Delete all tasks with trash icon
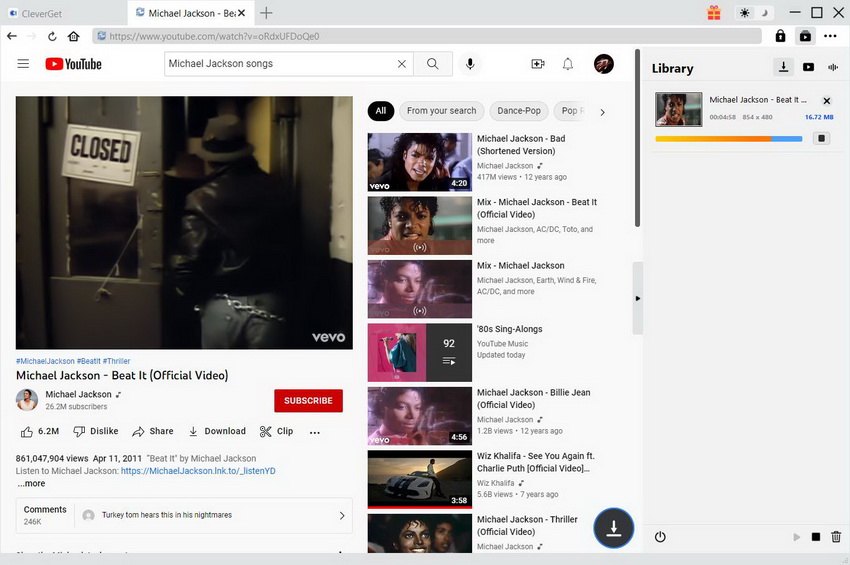Viewport: 850px width, 565px height. click(x=836, y=537)
